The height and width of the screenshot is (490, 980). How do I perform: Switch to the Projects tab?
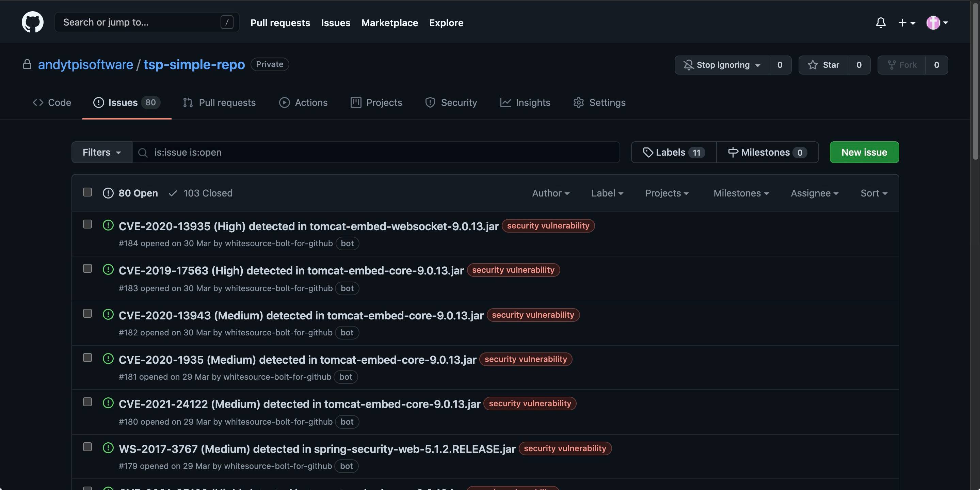click(376, 102)
